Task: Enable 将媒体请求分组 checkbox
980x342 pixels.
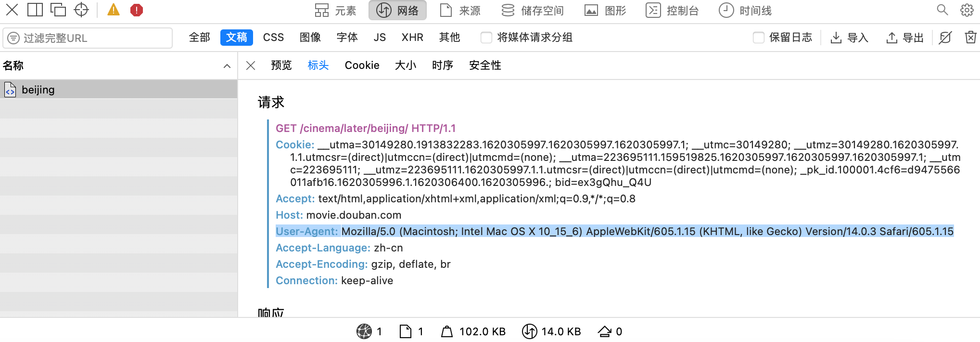Action: 486,38
